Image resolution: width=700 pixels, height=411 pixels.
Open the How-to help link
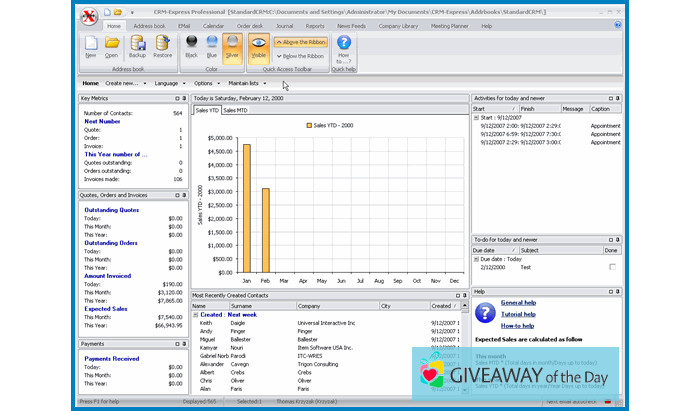point(518,325)
